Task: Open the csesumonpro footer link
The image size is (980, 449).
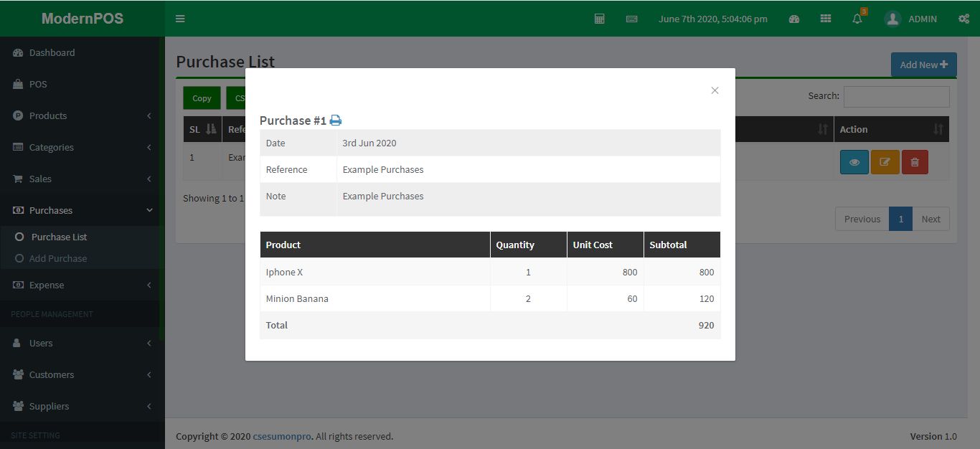Action: pyautogui.click(x=282, y=436)
